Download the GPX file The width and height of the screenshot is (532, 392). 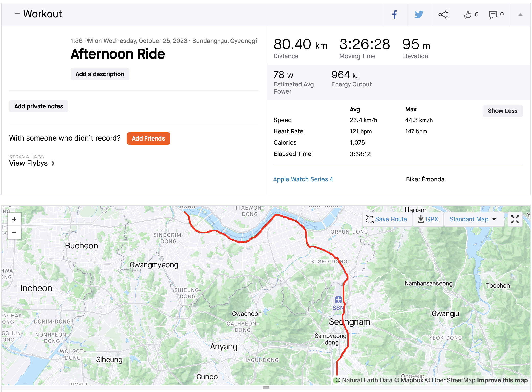coord(428,219)
